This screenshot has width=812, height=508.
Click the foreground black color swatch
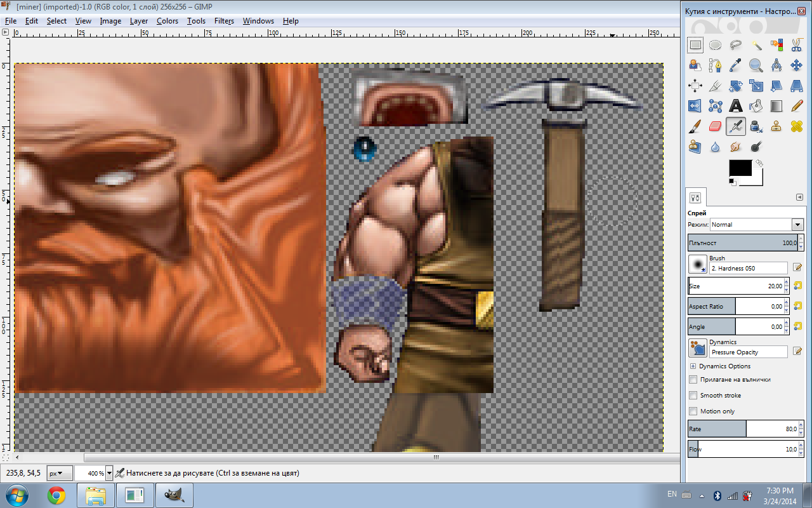click(739, 168)
